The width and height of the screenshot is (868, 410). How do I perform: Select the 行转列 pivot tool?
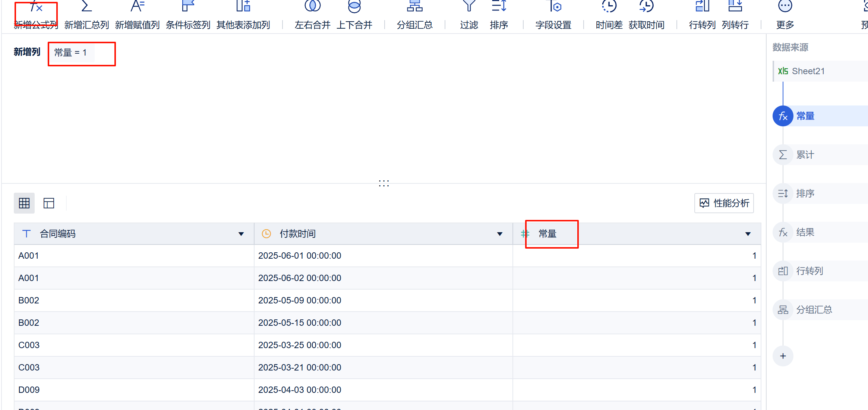click(702, 15)
